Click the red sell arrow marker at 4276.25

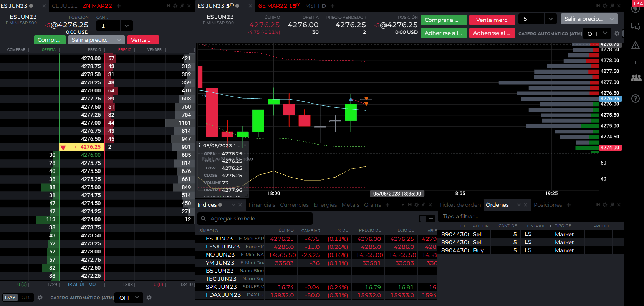coord(63,147)
